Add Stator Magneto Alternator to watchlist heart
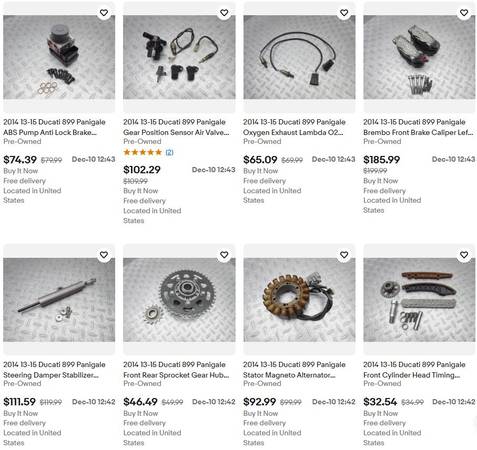This screenshot has height=450, width=477. [x=344, y=255]
